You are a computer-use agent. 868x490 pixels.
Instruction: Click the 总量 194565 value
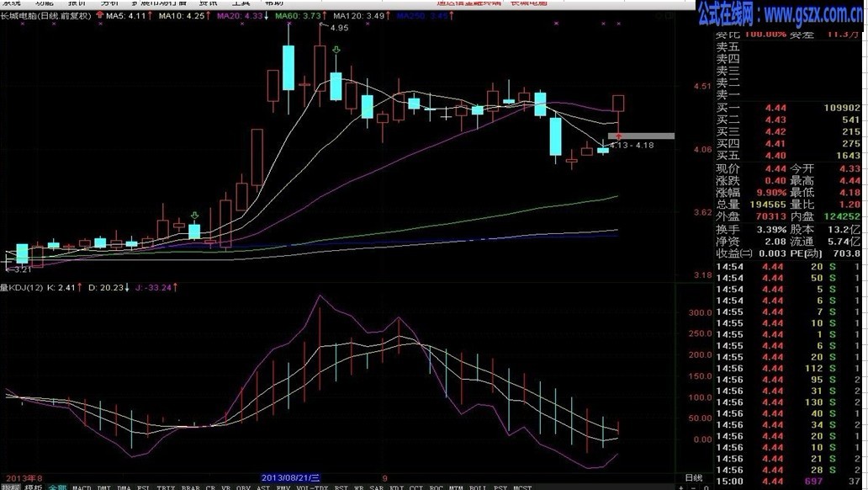(768, 205)
